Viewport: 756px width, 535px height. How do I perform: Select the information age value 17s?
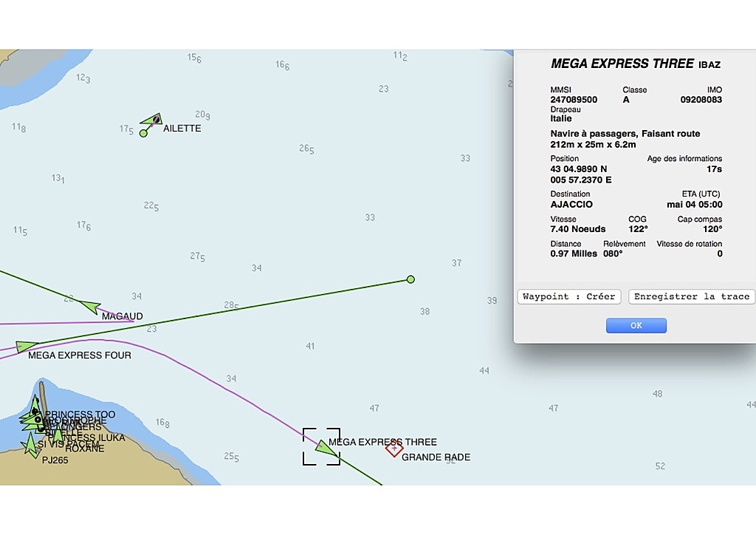(x=714, y=169)
